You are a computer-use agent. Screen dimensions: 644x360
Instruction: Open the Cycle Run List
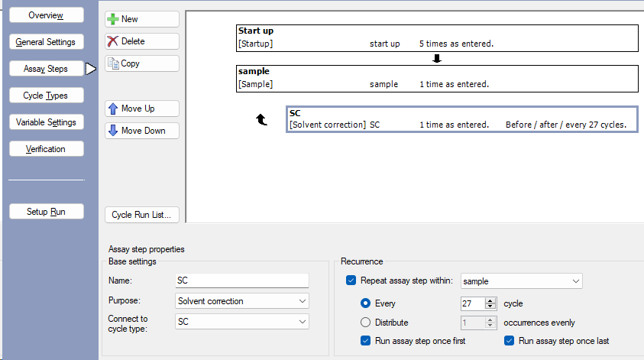tap(142, 215)
